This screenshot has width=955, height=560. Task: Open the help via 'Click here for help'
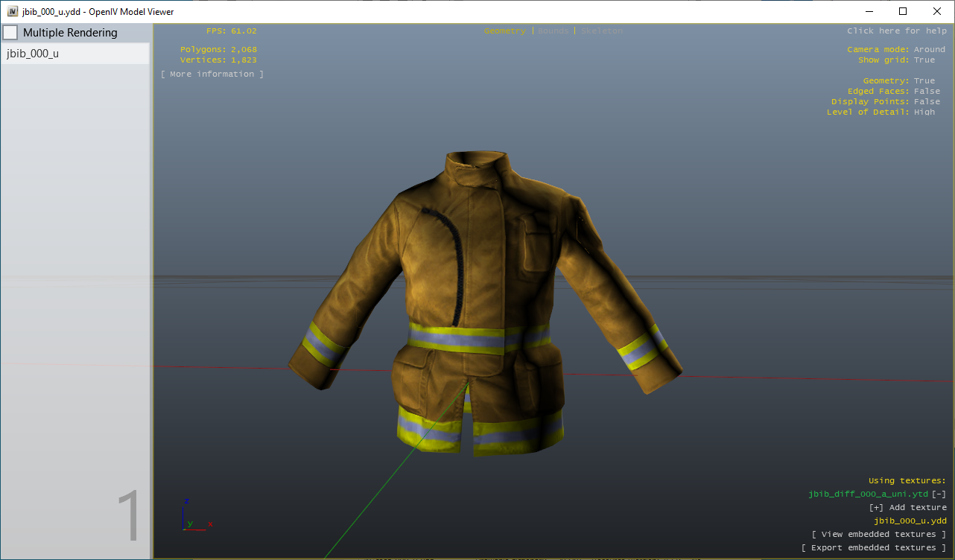click(x=897, y=31)
